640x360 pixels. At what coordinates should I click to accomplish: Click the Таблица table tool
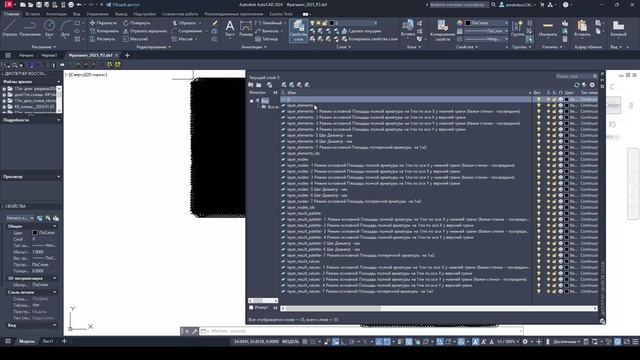(267, 39)
